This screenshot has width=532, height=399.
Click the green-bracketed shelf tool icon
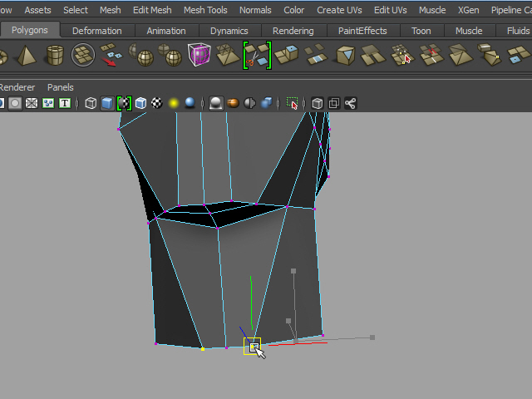pos(256,56)
